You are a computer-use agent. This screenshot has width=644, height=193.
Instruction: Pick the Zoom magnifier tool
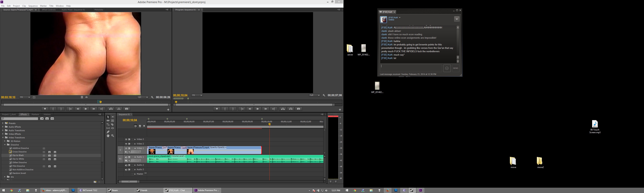(x=113, y=136)
